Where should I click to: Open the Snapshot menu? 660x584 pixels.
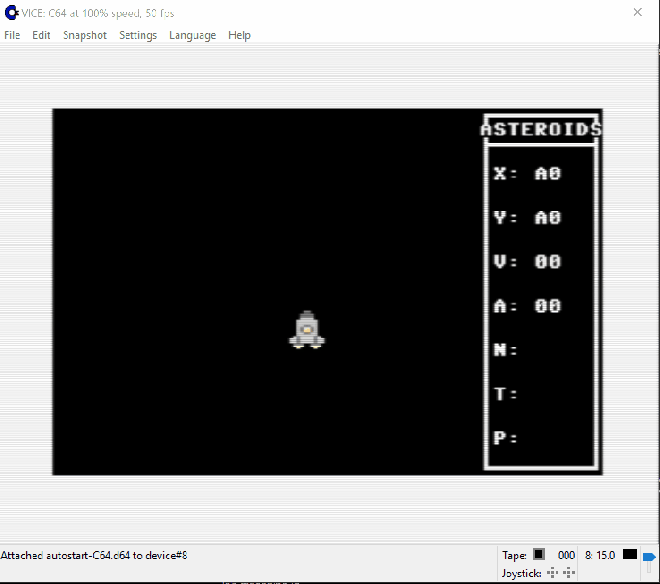pyautogui.click(x=85, y=35)
